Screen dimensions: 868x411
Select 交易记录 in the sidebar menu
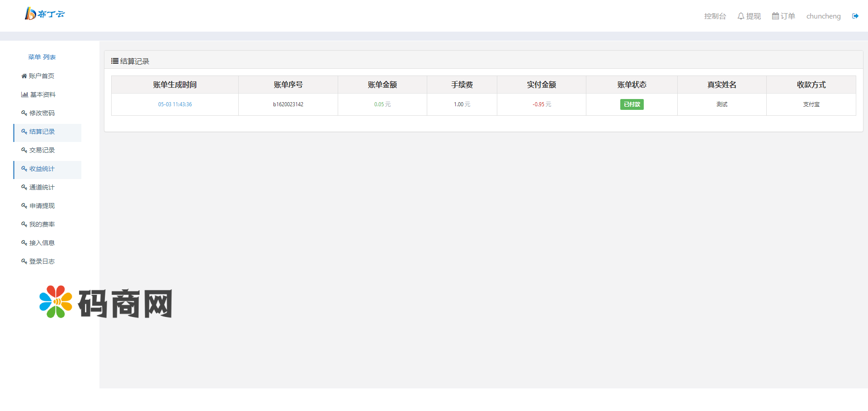point(42,150)
